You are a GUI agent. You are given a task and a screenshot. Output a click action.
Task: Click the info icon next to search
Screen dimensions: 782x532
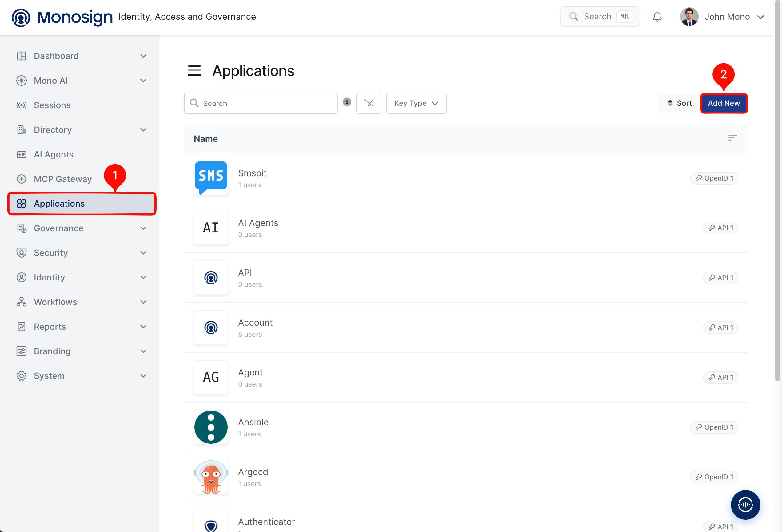click(347, 102)
